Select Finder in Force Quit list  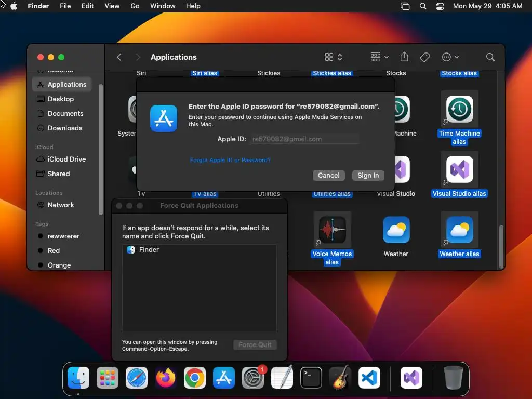(199, 250)
